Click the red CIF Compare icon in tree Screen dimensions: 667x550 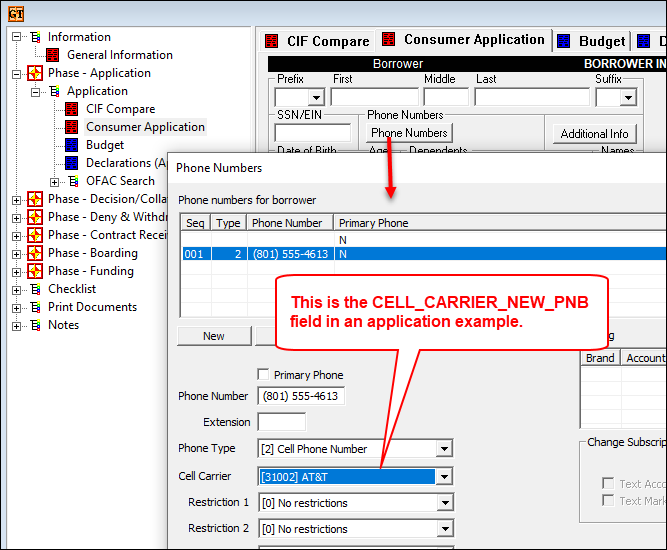click(x=71, y=109)
